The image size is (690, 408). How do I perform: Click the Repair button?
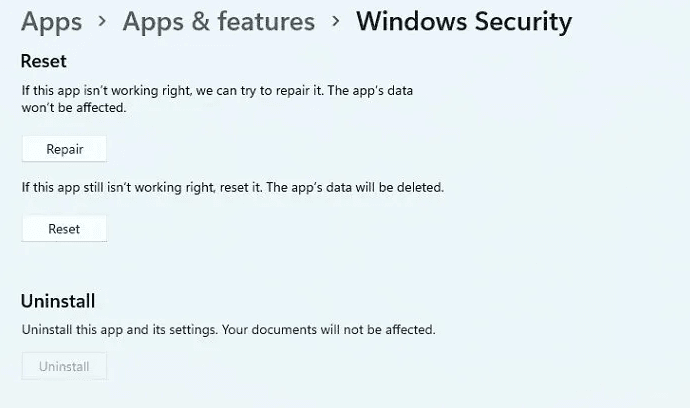coord(64,149)
